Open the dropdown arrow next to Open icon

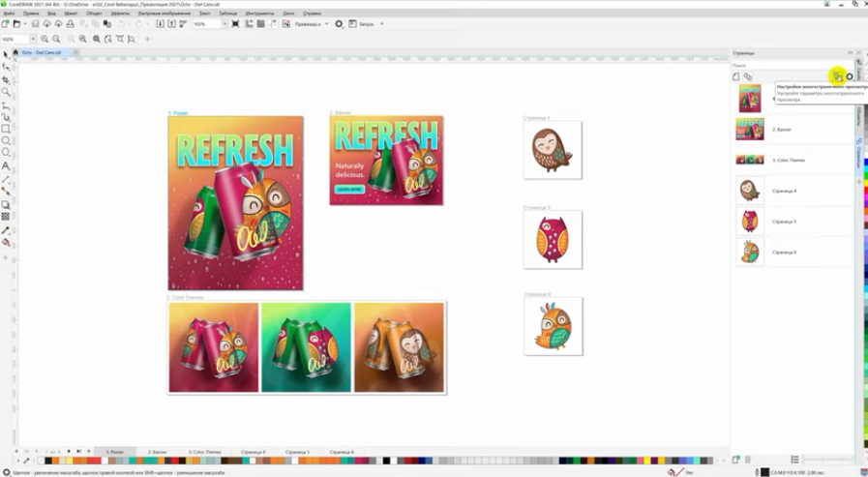tap(25, 24)
